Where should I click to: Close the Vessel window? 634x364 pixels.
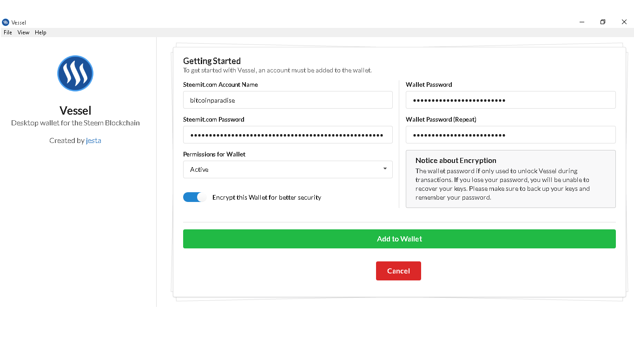[x=624, y=22]
